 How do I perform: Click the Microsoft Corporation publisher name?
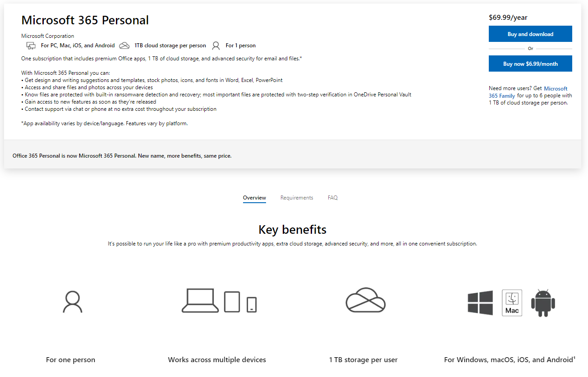tap(48, 36)
